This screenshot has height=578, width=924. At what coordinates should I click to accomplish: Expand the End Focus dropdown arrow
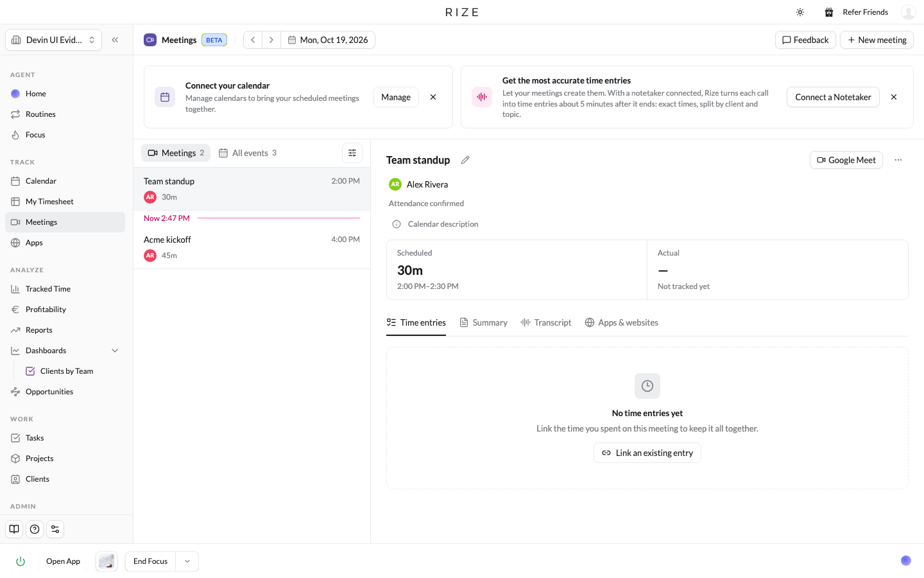point(187,561)
